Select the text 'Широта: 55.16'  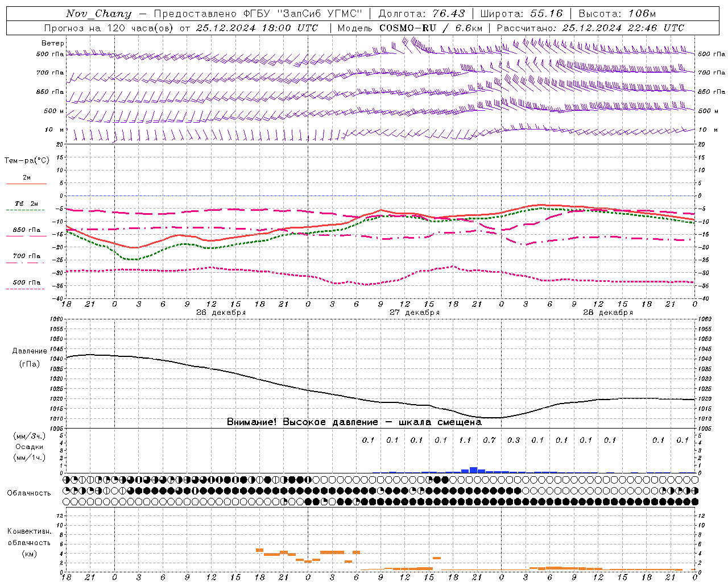pos(522,14)
